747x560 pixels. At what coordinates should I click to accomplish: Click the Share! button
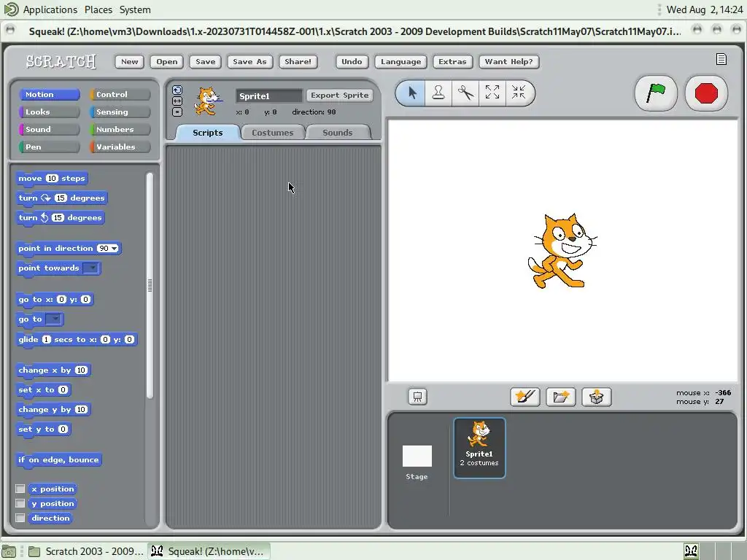point(298,61)
